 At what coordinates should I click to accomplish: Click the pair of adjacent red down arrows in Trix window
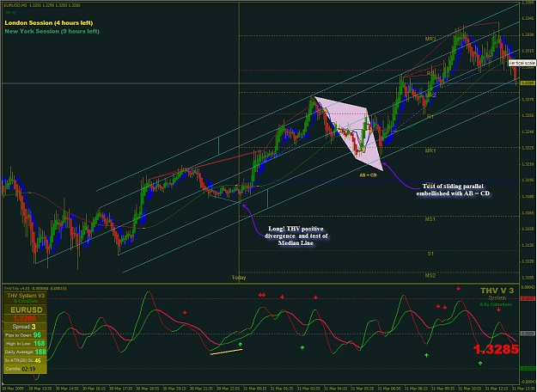262,295
